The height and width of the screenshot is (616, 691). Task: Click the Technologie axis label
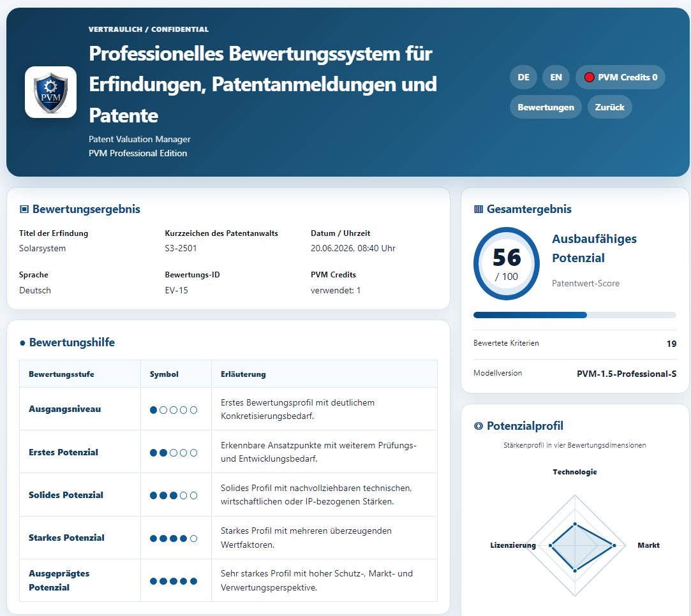[x=575, y=472]
